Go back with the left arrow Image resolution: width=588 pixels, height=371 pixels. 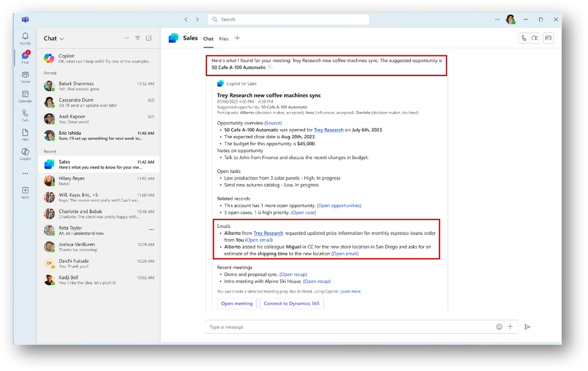186,19
